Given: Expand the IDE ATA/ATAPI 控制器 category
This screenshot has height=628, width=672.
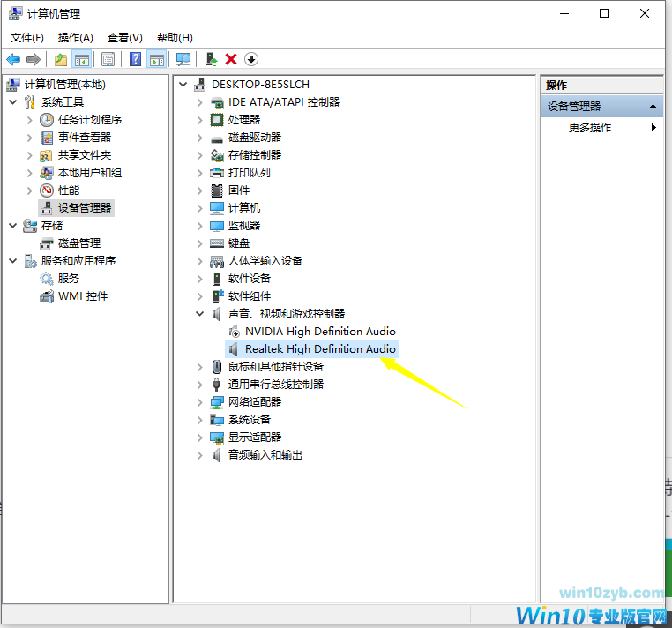Looking at the screenshot, I should [x=199, y=102].
